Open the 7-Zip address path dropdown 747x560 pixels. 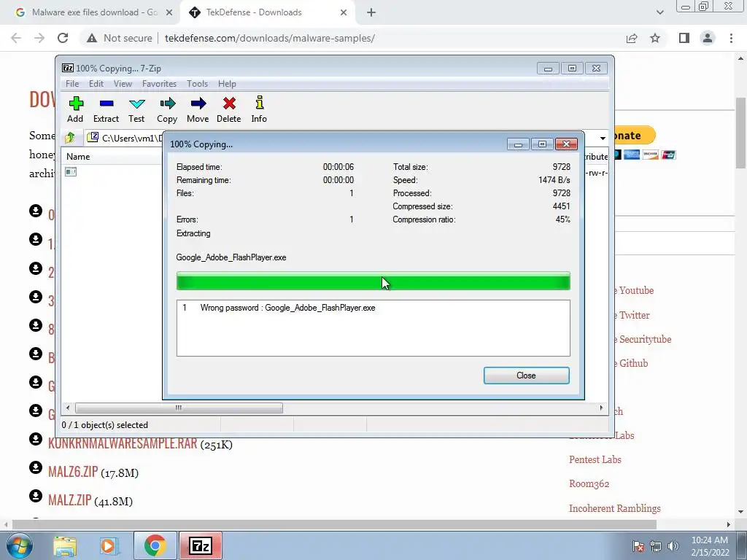[603, 138]
